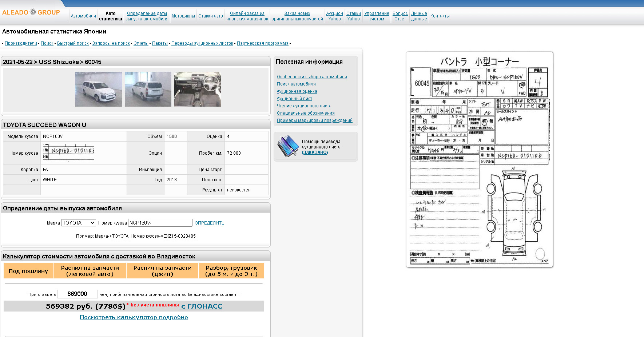
Task: Click the Aleado Group logo
Action: (31, 12)
